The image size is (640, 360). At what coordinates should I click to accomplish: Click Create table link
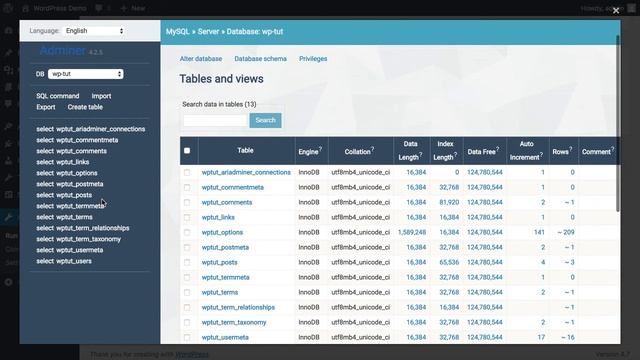pyautogui.click(x=85, y=107)
